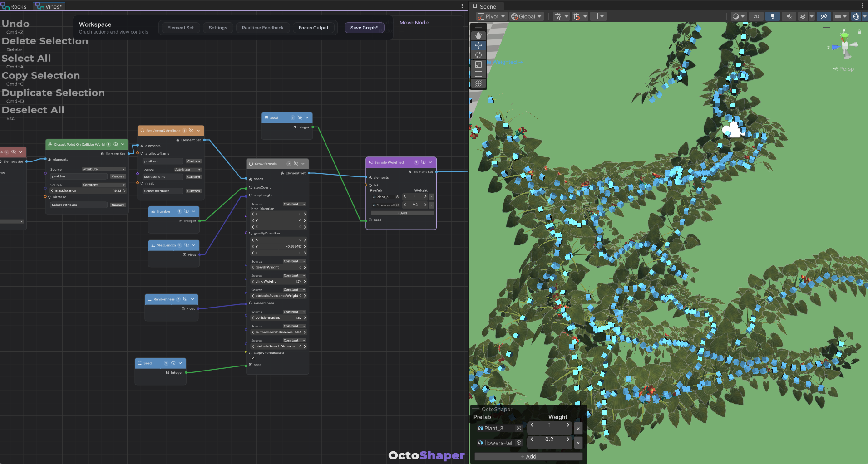The height and width of the screenshot is (464, 868).
Task: Click the increment snapping ruler icon
Action: click(x=595, y=16)
